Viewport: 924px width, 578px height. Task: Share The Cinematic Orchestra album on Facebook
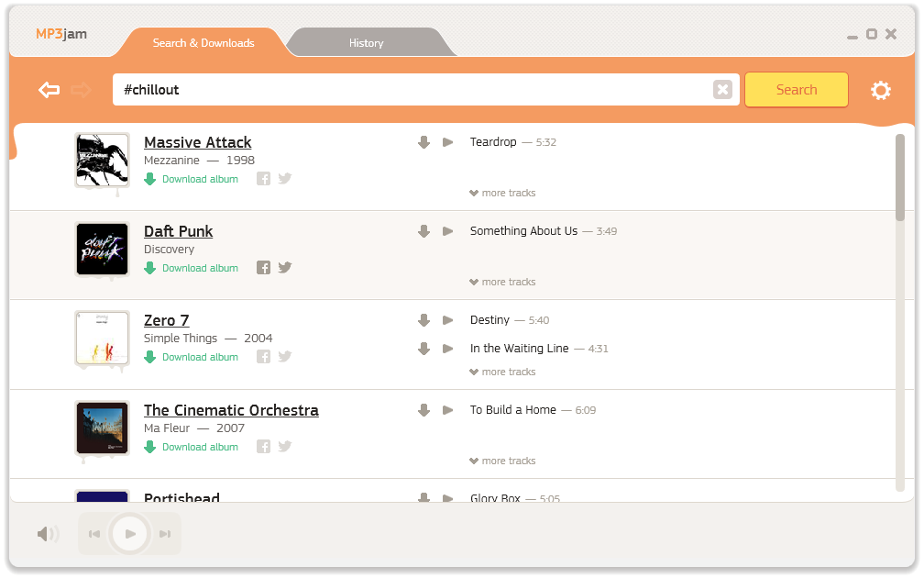[x=263, y=447]
